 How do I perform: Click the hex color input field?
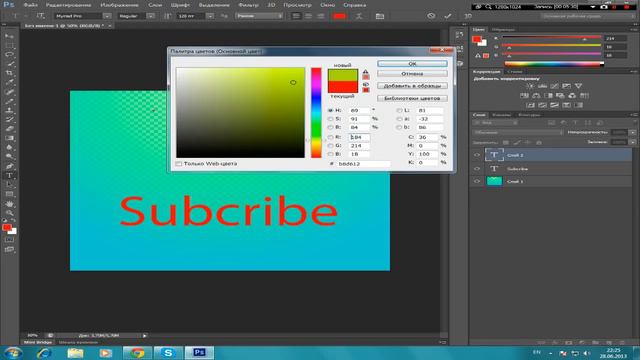pyautogui.click(x=364, y=164)
